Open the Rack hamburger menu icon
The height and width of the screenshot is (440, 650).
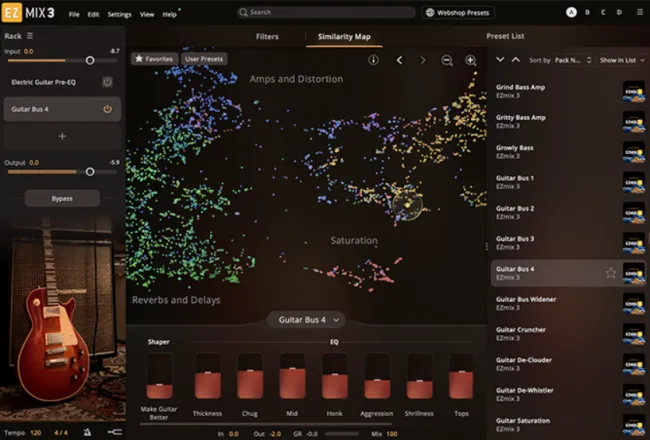coord(30,36)
